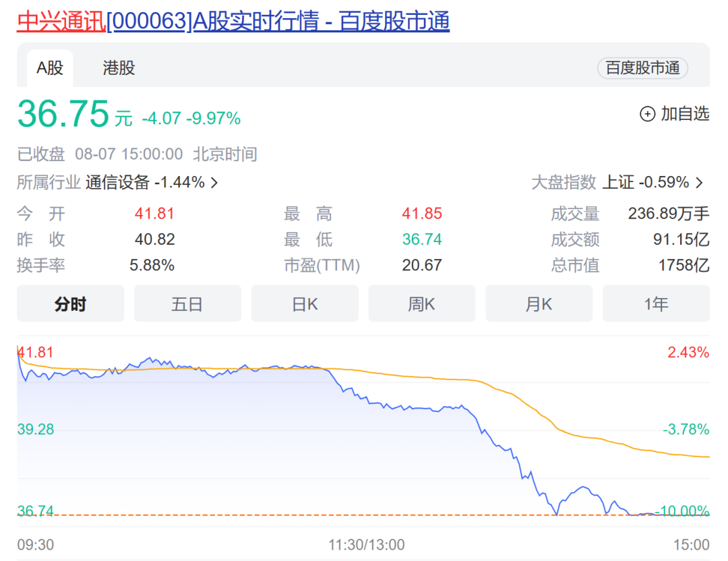Click the 成交额 label

pyautogui.click(x=575, y=239)
